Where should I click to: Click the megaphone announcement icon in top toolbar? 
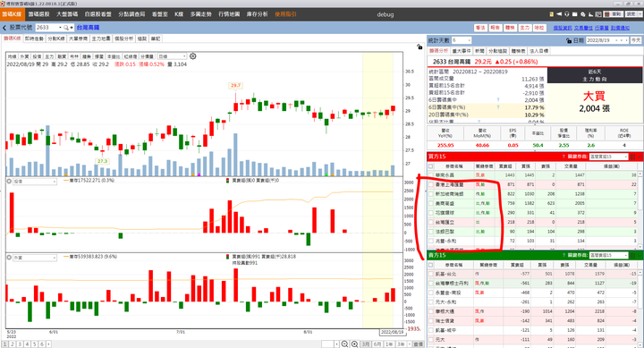tap(559, 14)
